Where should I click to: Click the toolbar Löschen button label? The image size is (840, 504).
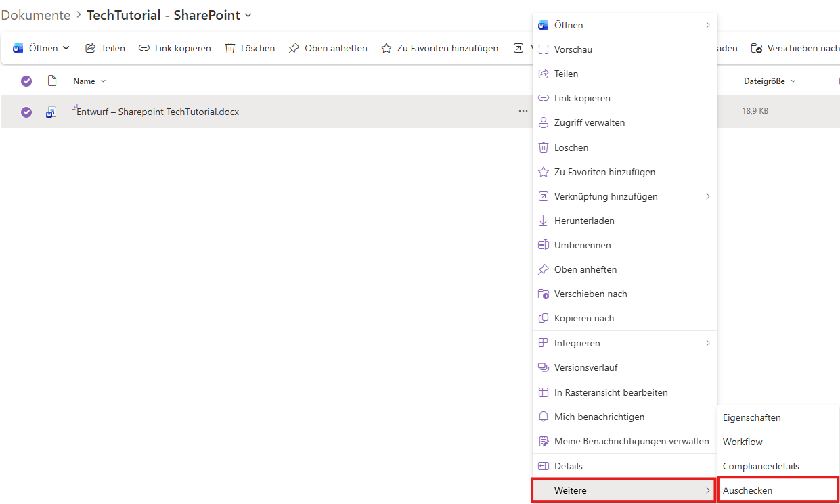tap(258, 48)
